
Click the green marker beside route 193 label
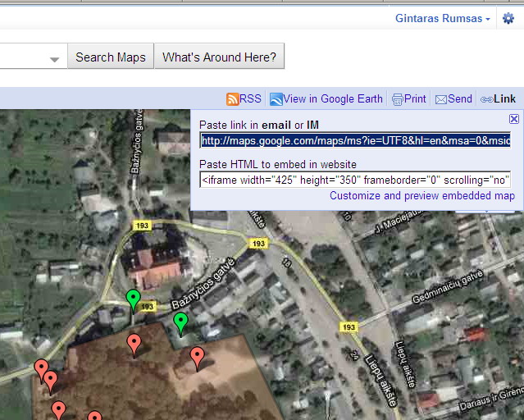click(133, 299)
